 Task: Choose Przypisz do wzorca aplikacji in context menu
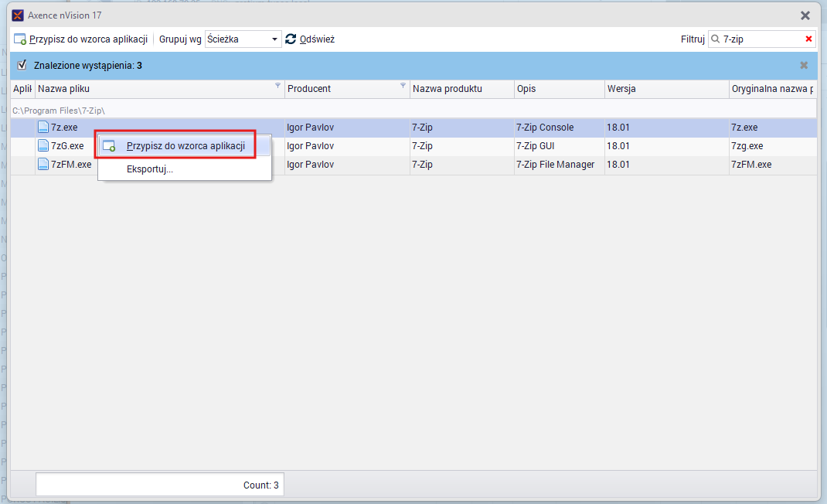[x=185, y=146]
